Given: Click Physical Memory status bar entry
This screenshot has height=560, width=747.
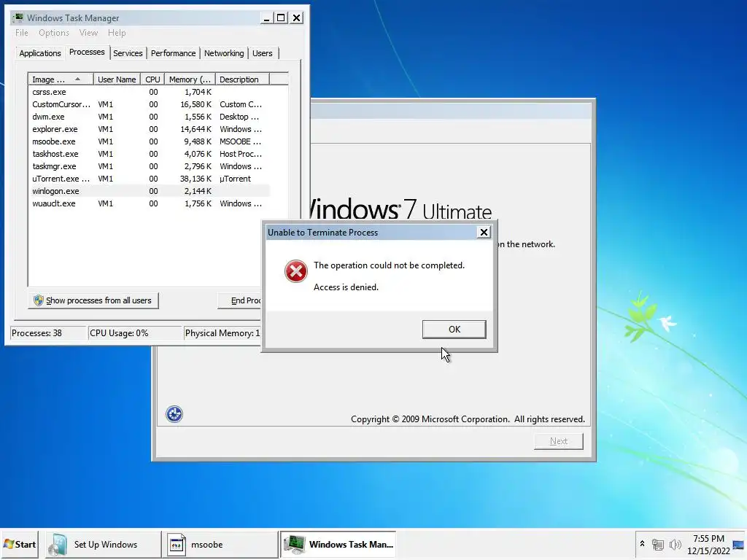Looking at the screenshot, I should (222, 333).
